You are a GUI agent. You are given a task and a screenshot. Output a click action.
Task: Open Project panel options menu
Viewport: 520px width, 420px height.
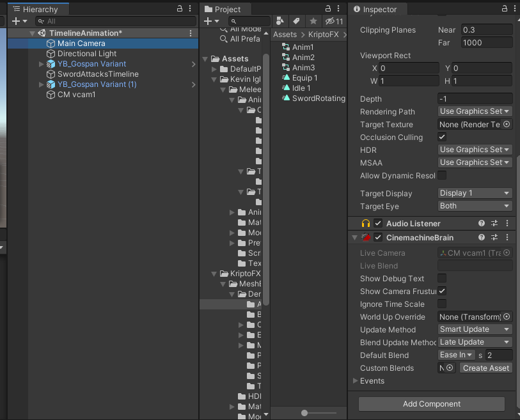pos(338,8)
